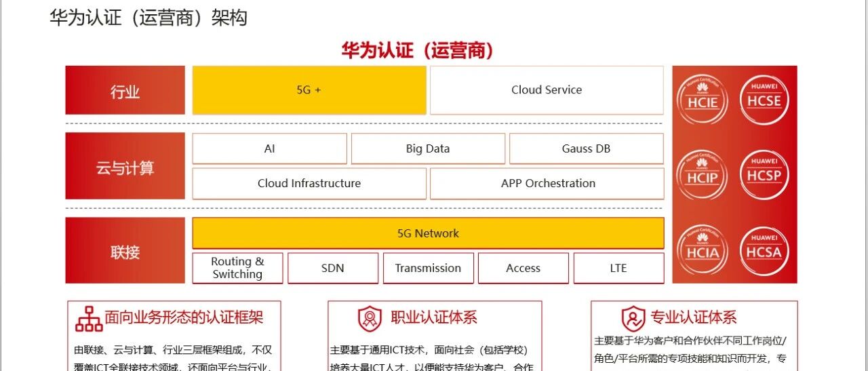
Task: Click the AI certification box
Action: tap(269, 149)
